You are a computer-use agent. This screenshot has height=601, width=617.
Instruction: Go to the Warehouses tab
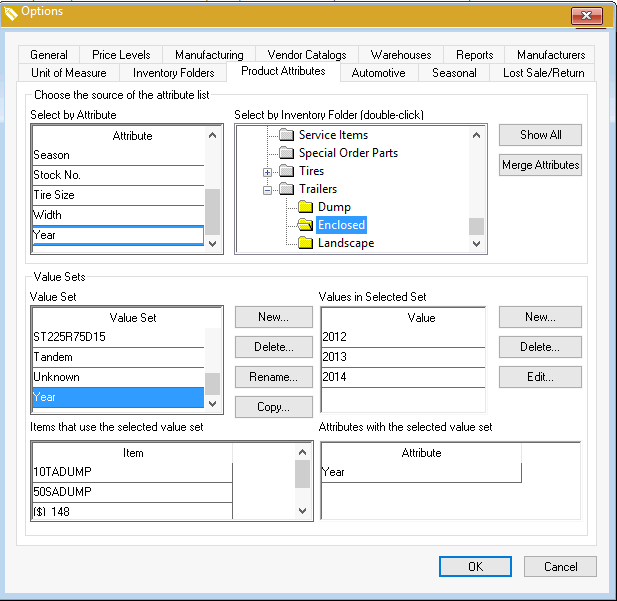401,55
